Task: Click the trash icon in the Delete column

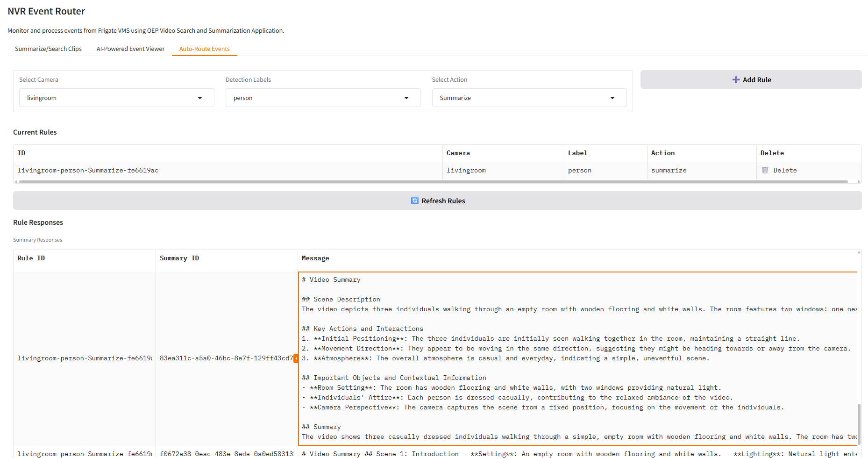Action: point(765,171)
